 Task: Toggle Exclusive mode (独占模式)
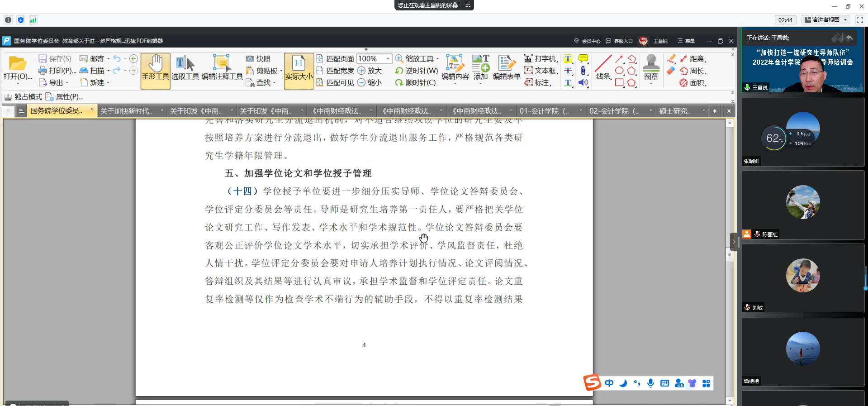pos(23,97)
